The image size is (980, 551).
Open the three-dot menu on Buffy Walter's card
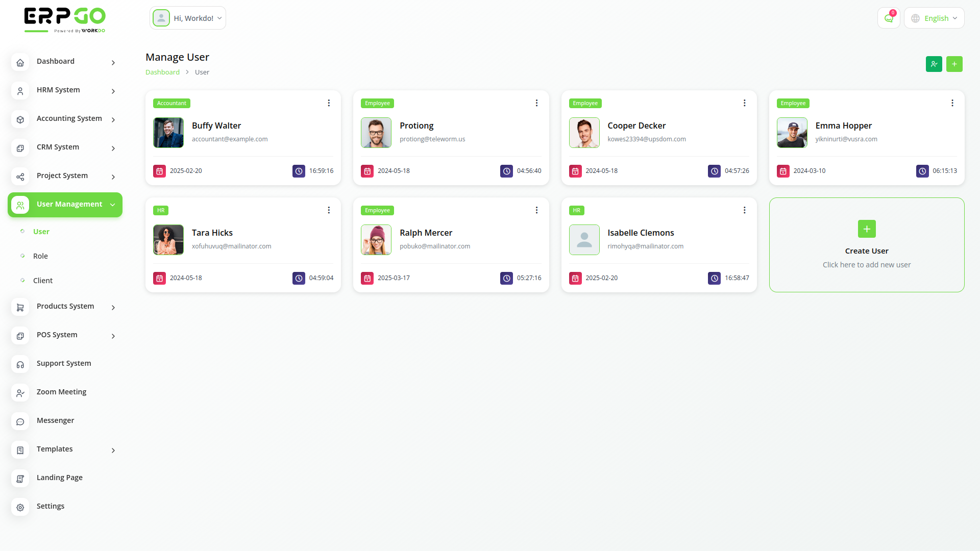point(329,103)
